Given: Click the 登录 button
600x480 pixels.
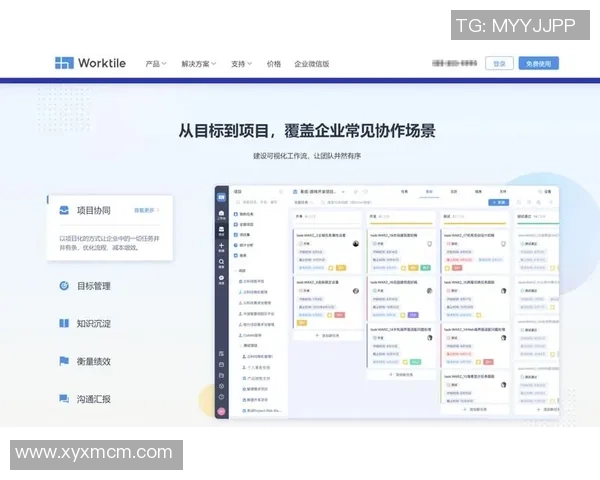Looking at the screenshot, I should tap(499, 64).
